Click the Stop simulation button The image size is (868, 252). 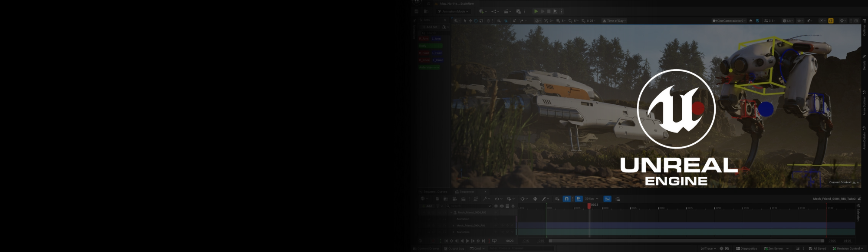point(549,11)
